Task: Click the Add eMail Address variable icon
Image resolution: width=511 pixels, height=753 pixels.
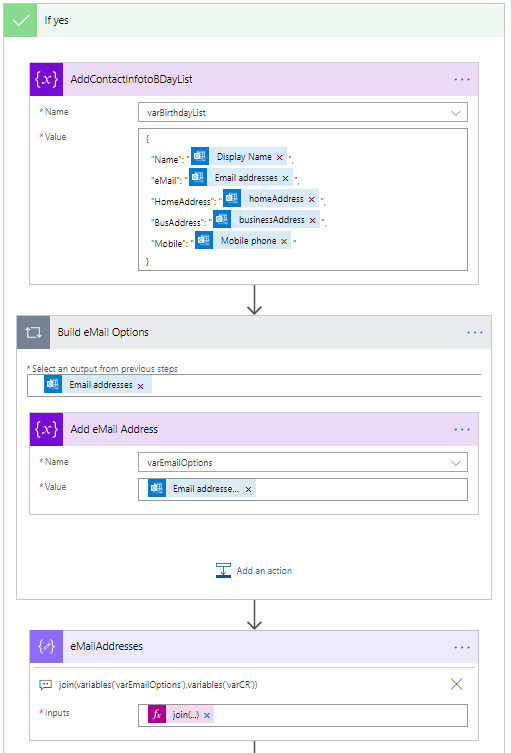Action: pos(46,429)
